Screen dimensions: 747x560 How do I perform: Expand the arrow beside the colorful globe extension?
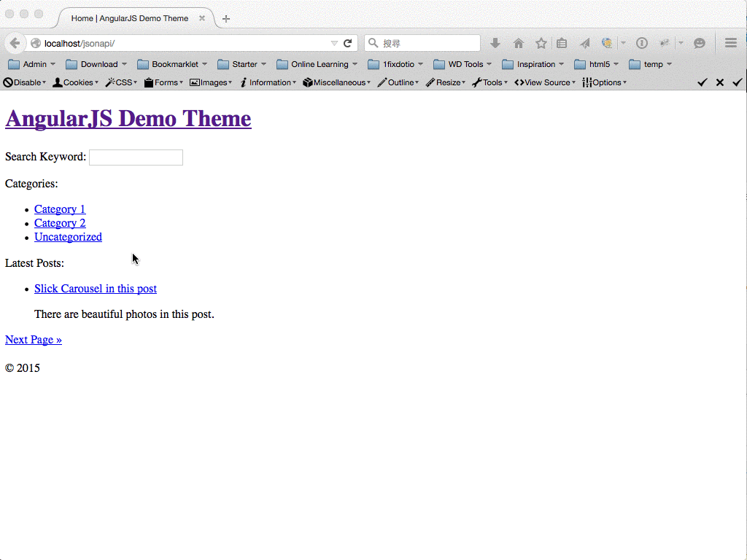tap(623, 43)
